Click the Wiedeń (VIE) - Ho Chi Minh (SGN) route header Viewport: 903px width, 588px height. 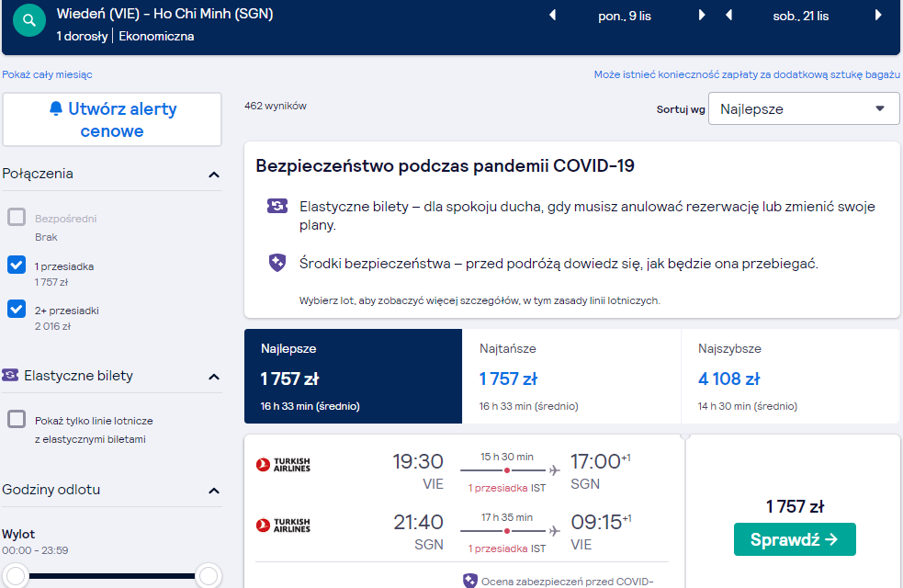click(x=164, y=14)
